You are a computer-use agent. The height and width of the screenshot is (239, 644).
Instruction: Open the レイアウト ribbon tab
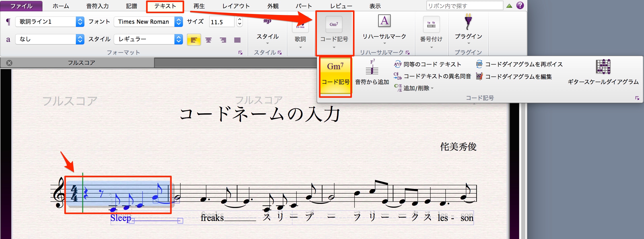[236, 6]
